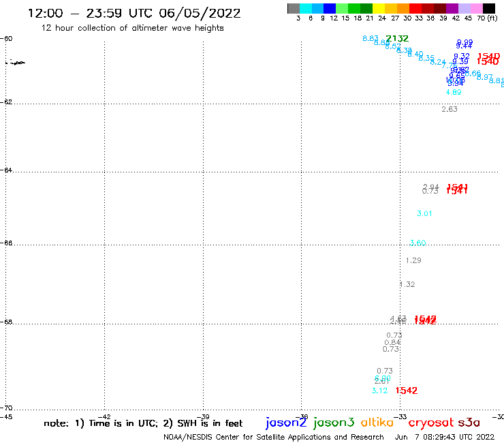Screen dimensions: 504x443
Task: Click the cyan 6 ft legend swatch
Action: coord(305,8)
